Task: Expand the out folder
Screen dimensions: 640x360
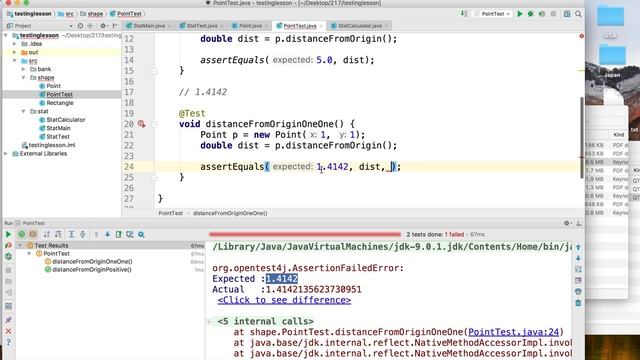Action: (15, 52)
